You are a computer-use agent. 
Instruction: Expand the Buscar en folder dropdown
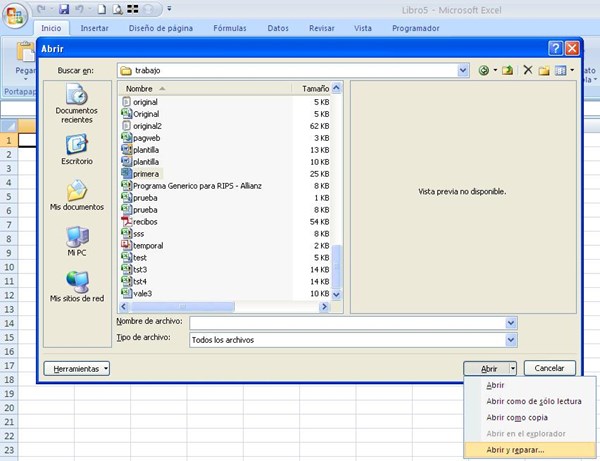click(463, 71)
